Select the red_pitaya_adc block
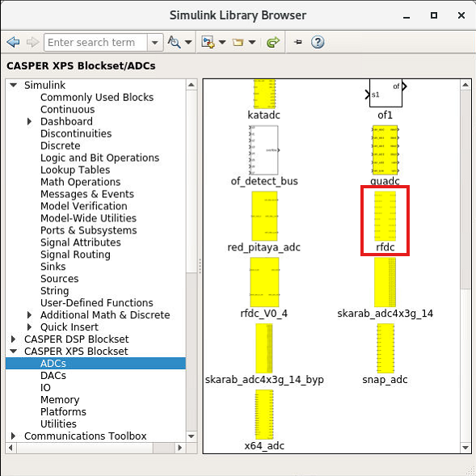The image size is (476, 476). coord(264,216)
